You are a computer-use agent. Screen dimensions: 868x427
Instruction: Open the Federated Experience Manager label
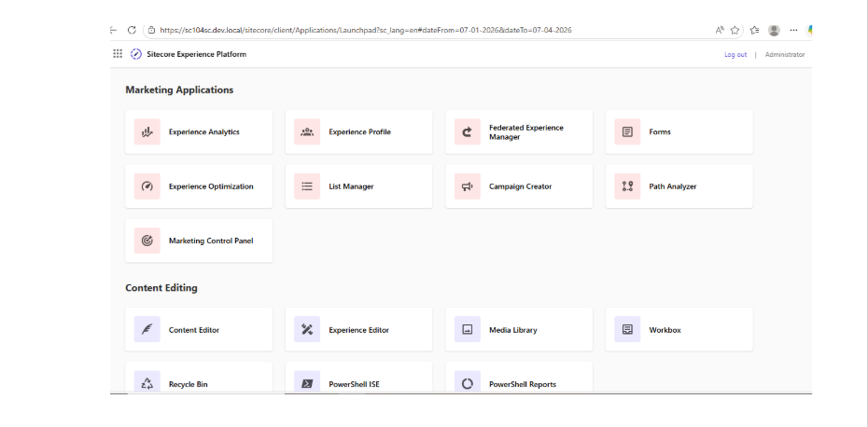pyautogui.click(x=526, y=132)
